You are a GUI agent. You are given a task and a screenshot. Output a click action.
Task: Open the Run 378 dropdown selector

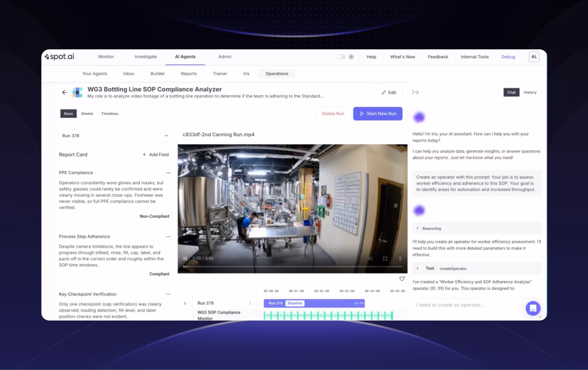[x=115, y=136]
